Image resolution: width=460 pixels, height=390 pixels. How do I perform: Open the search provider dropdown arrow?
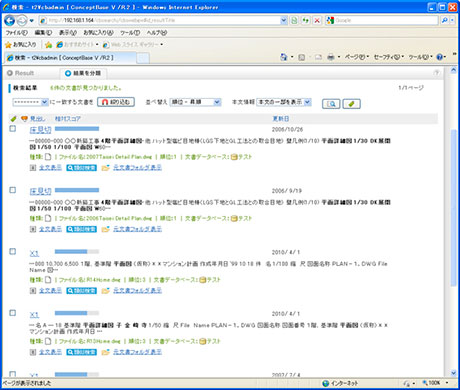point(452,20)
